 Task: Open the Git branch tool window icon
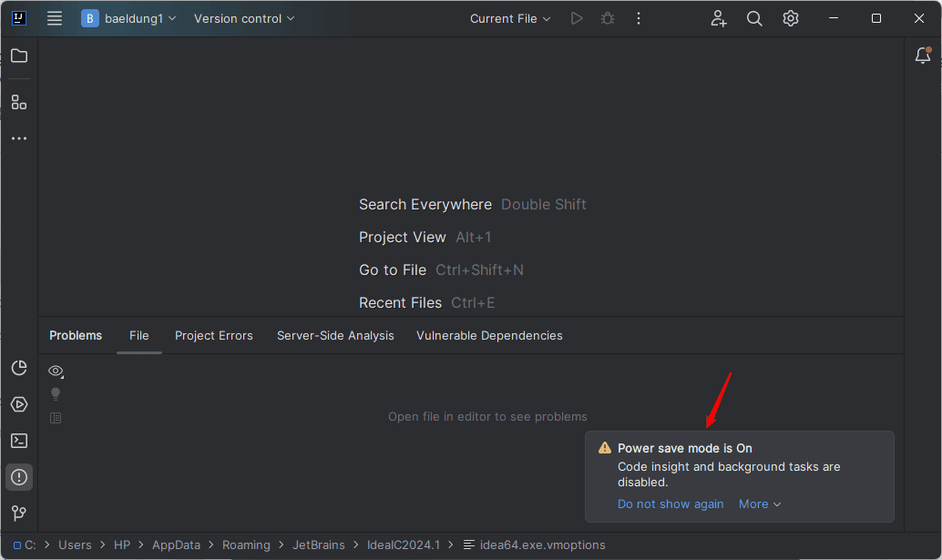tap(19, 514)
